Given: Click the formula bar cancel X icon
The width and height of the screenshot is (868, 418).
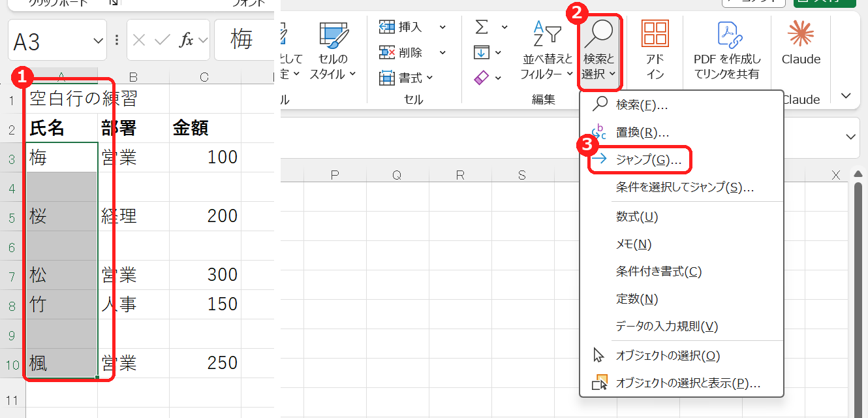Looking at the screenshot, I should click(138, 40).
